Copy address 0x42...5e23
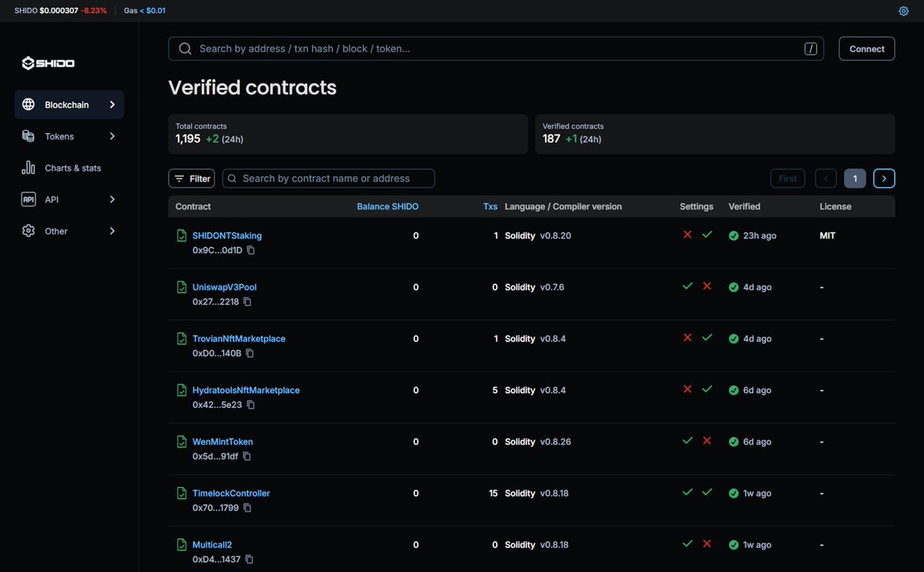 click(x=251, y=405)
